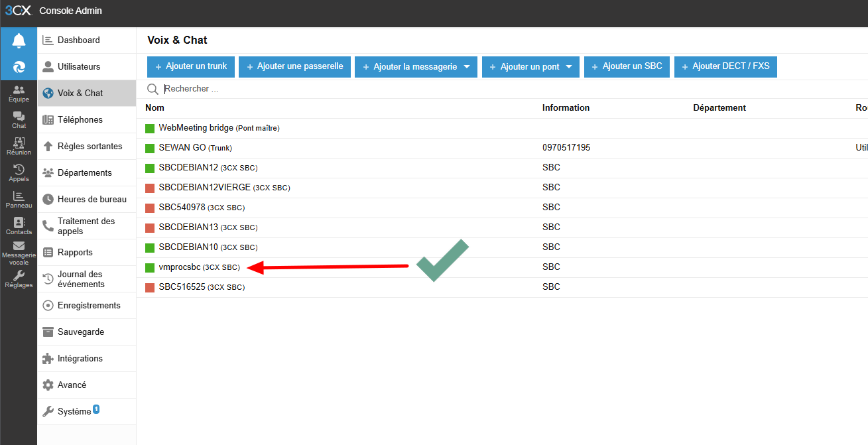Click red status square of SBC516525
The image size is (868, 445).
coord(150,287)
